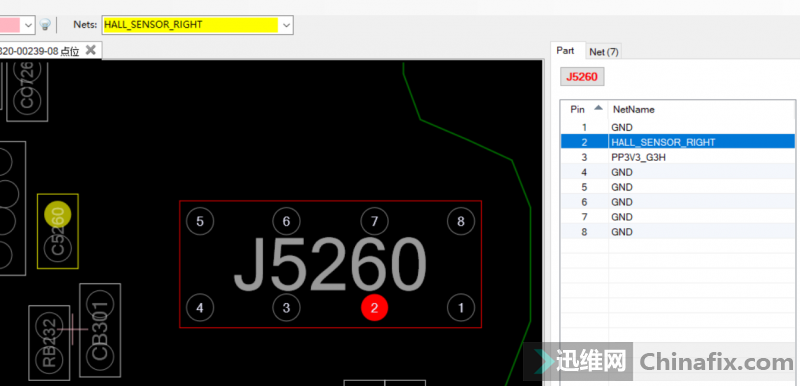
Task: Click pad 4 of J5260
Action: pos(200,308)
